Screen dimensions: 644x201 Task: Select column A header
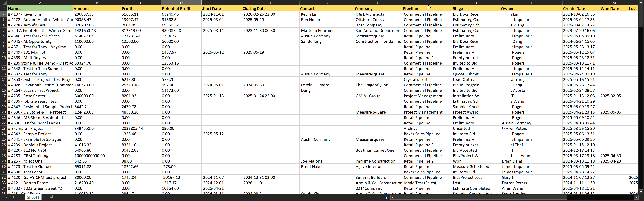click(40, 3)
